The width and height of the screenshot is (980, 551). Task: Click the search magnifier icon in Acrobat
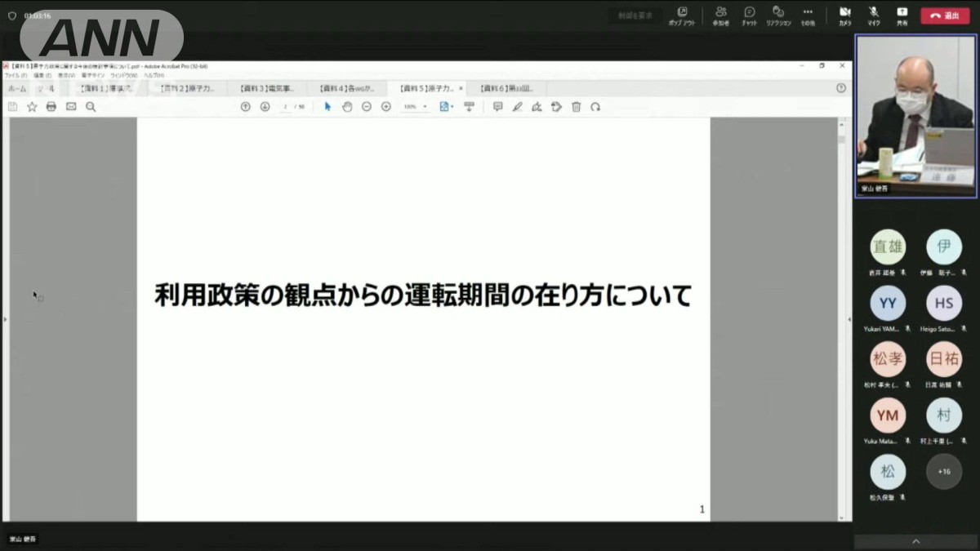pyautogui.click(x=91, y=107)
